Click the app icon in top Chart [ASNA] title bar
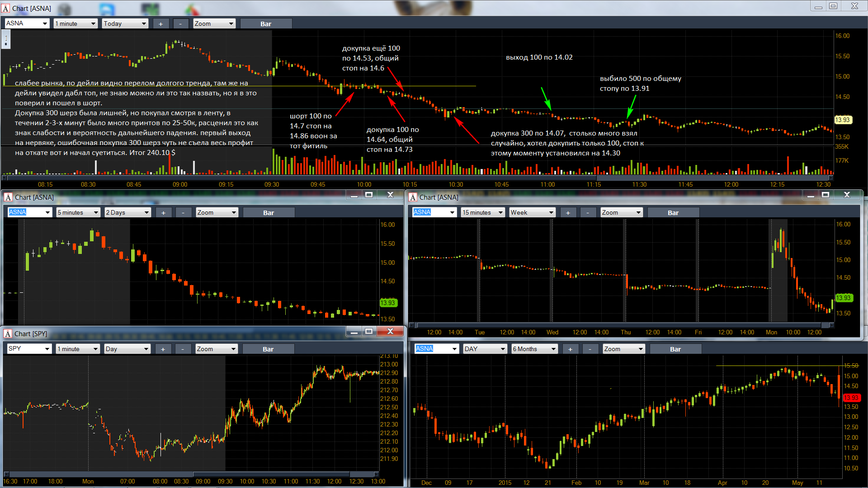Image resolution: width=868 pixels, height=488 pixels. click(x=6, y=8)
